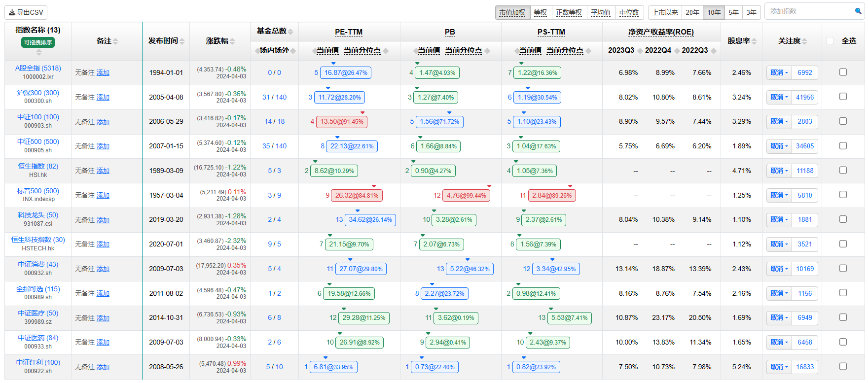This screenshot has height=383, width=868.
Task: Open 取消 dropdown for A股全指
Action: (x=779, y=72)
